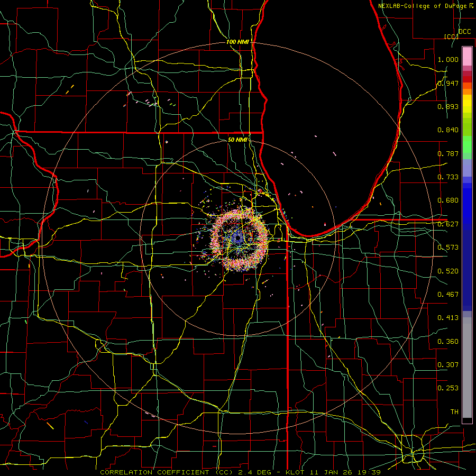Click the 0.787 scale value
The height and width of the screenshot is (476, 476).
pos(448,153)
